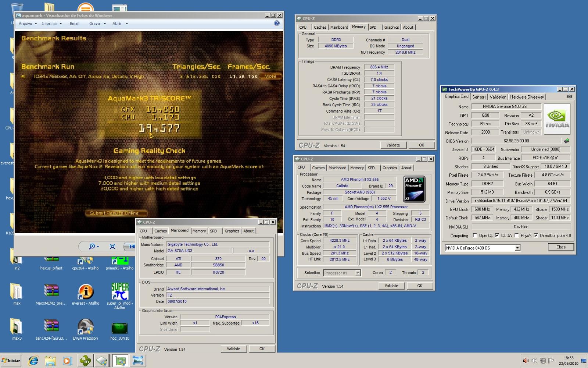Open the cpuz64 - Atalho shortcut

click(85, 262)
